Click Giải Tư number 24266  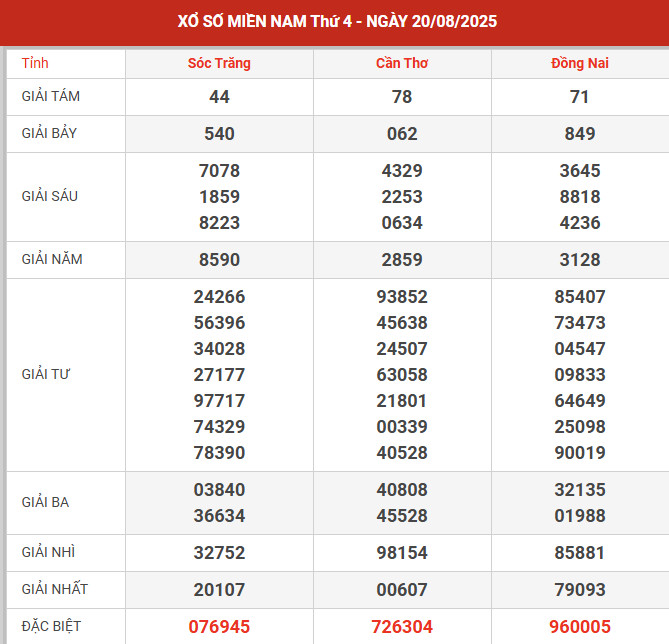[219, 297]
